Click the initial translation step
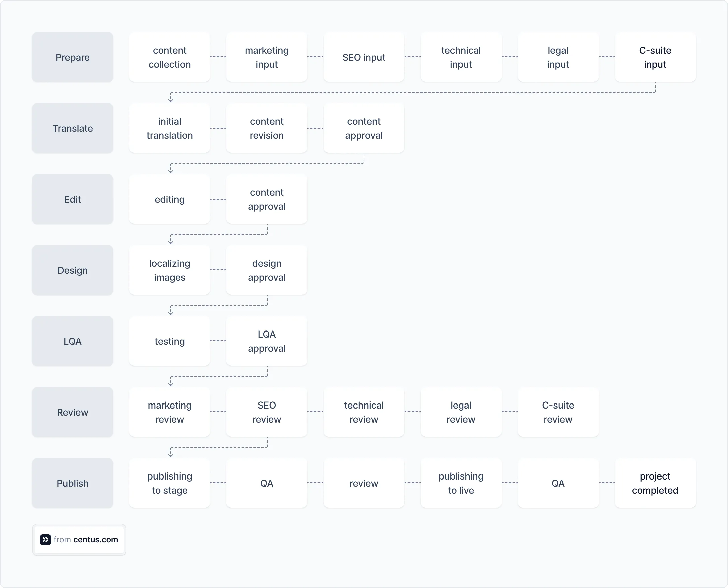The width and height of the screenshot is (728, 588). click(x=169, y=128)
